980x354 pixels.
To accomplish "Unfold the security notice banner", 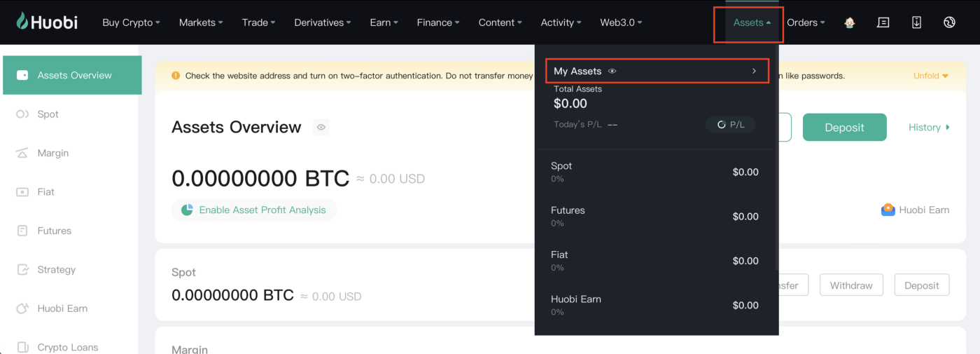I will click(930, 76).
